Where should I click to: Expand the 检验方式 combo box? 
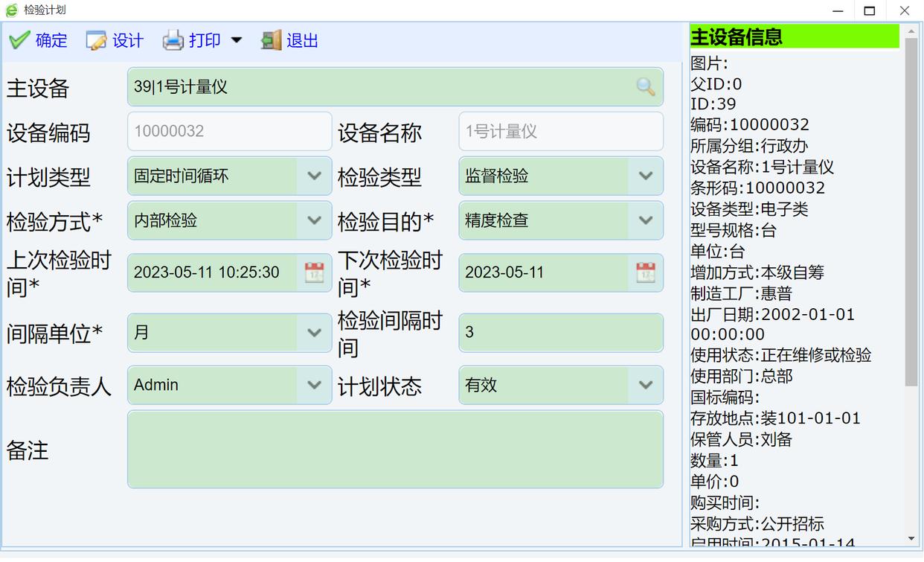click(x=315, y=220)
